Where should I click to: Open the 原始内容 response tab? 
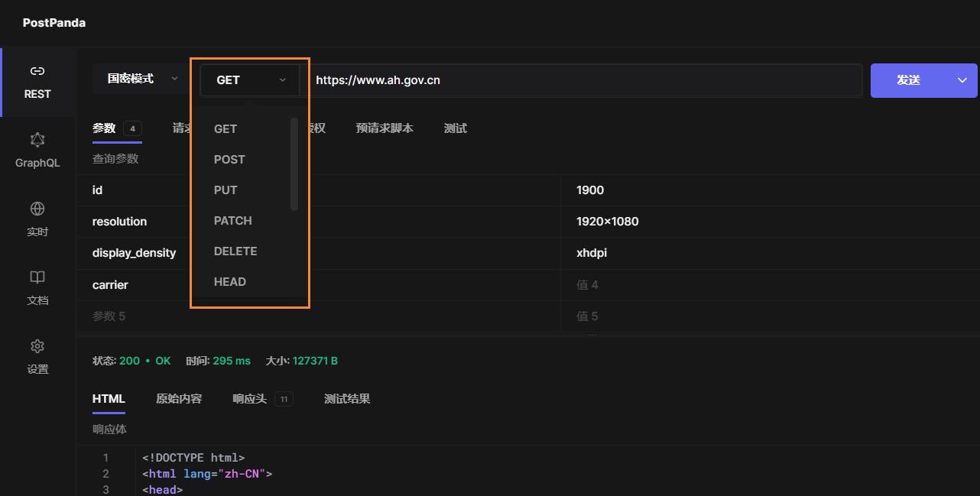coord(178,398)
